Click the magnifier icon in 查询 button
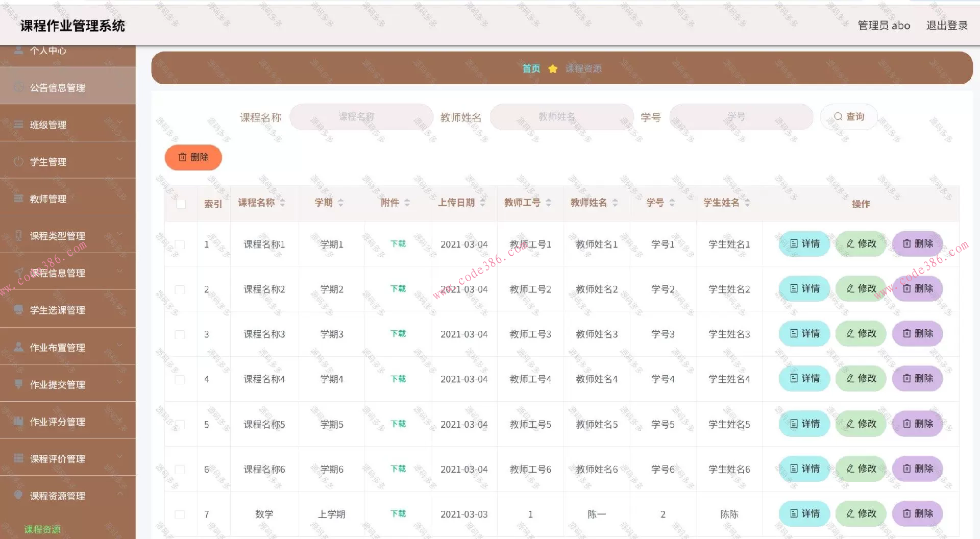Screen dimensions: 980x539 coord(838,116)
